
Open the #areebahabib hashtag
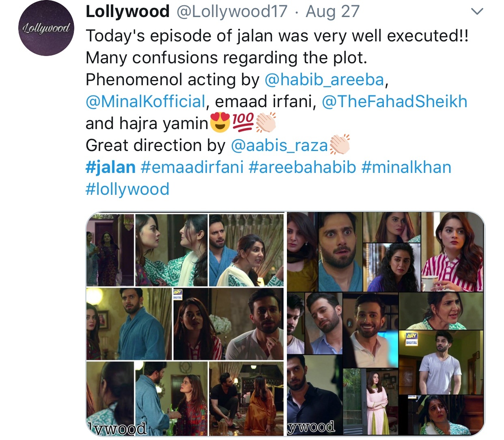coord(302,167)
